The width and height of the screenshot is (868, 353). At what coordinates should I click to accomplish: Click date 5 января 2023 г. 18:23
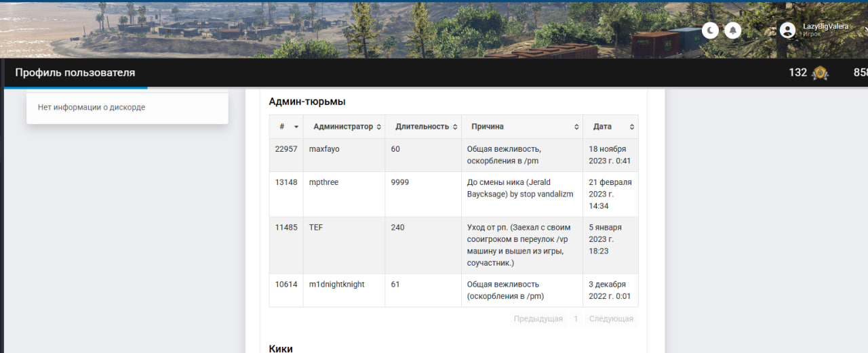click(606, 239)
